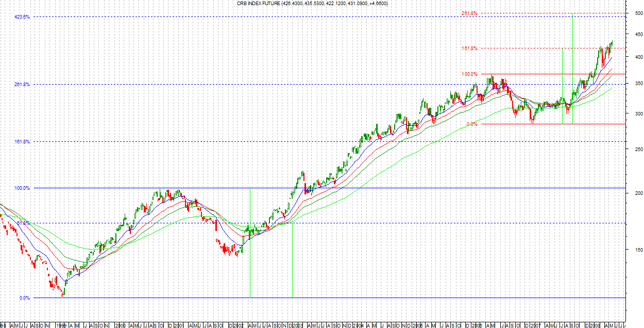Click the 1999 year marker on time axis
This screenshot has width=644, height=328.
61,325
